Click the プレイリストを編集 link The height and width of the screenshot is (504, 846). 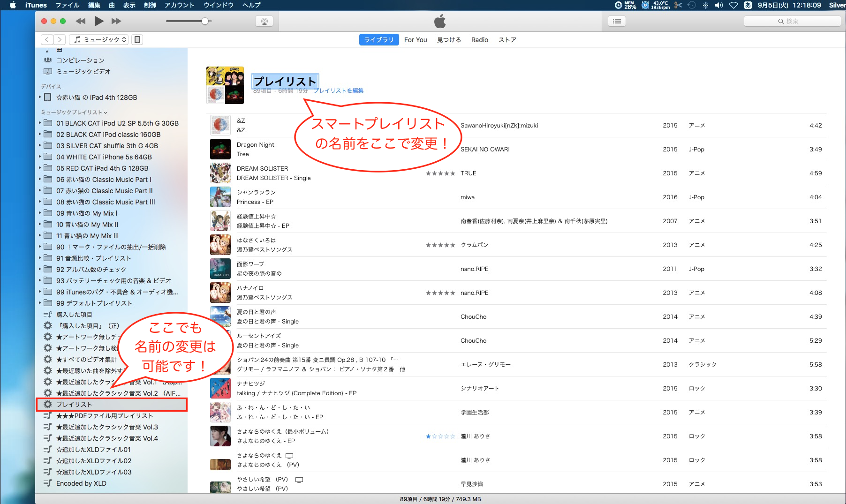point(339,90)
